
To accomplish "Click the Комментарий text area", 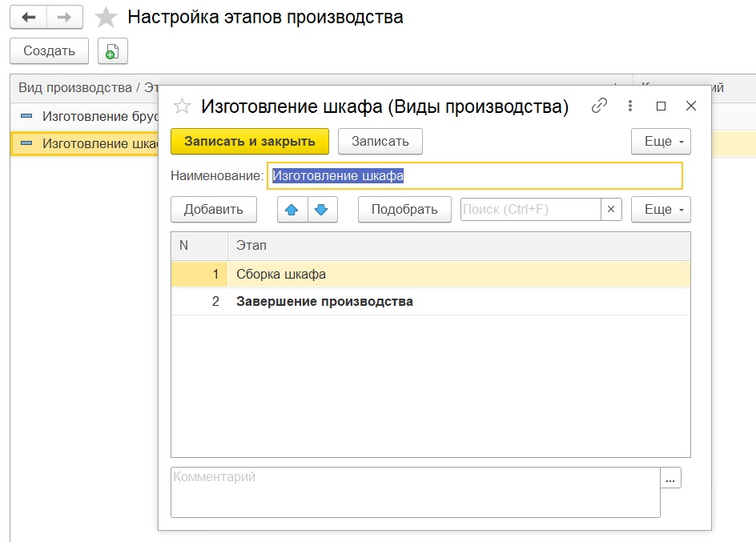I will tap(415, 492).
